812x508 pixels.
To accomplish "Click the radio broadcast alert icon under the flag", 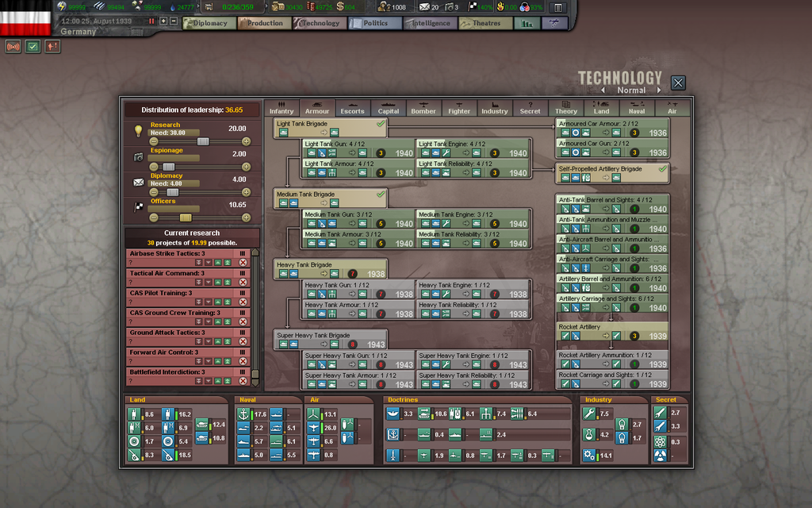I will pyautogui.click(x=13, y=47).
